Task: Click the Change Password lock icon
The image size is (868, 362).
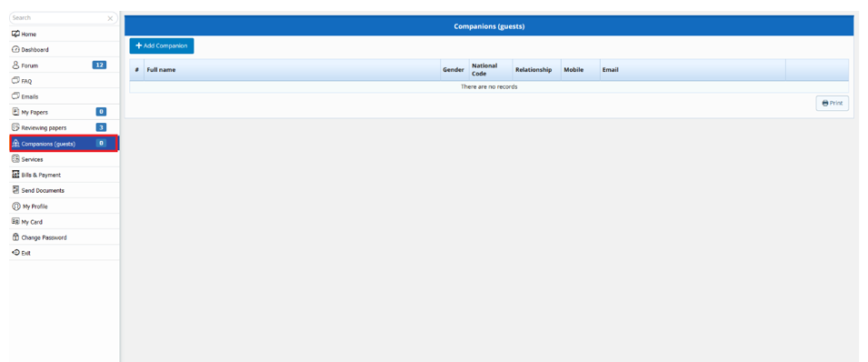Action: 15,236
